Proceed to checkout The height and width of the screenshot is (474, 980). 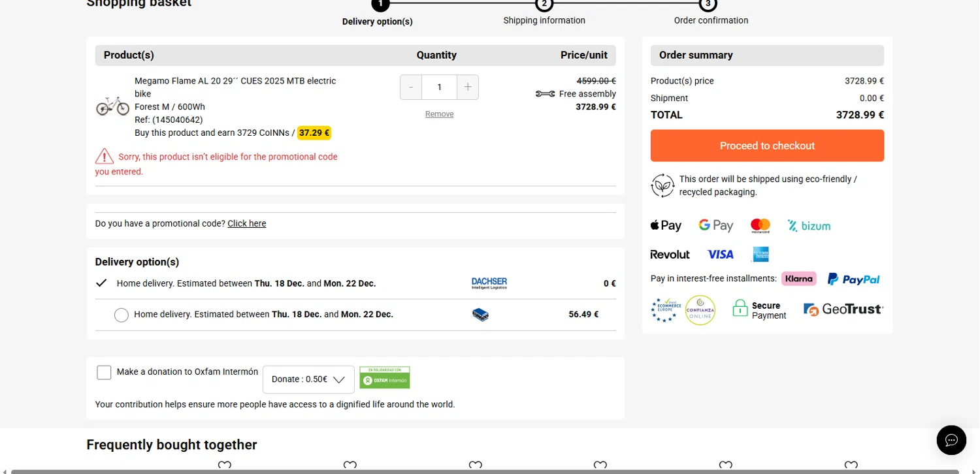pos(767,146)
